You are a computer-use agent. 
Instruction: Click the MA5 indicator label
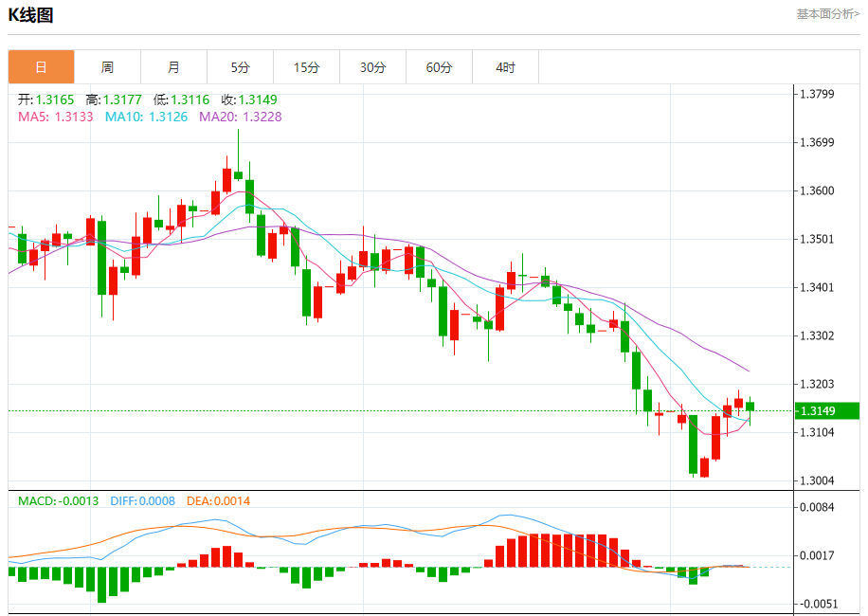point(55,117)
